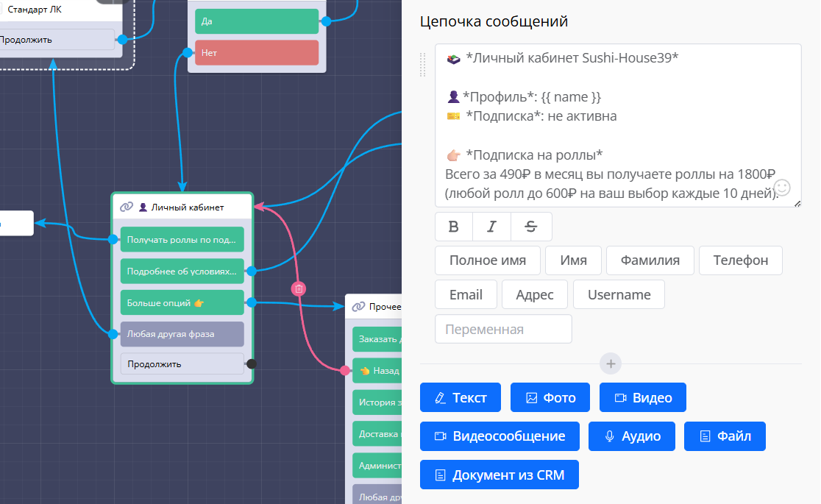821x504 pixels.
Task: Add an Аудио message
Action: tap(632, 436)
